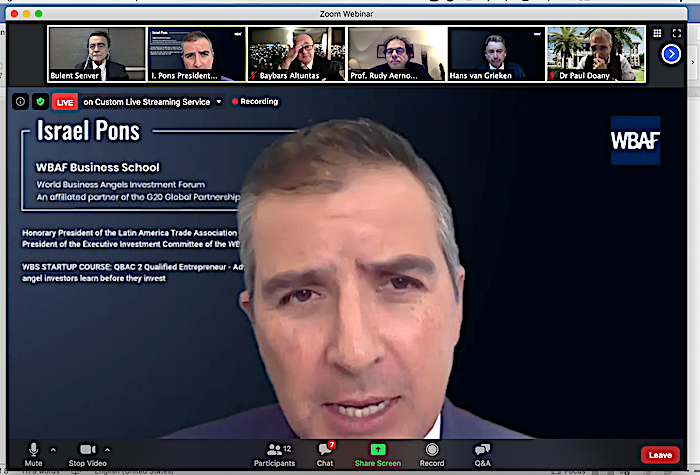Image resolution: width=700 pixels, height=475 pixels.
Task: Expand the Custom Live Streaming Service dropdown
Action: pos(219,102)
